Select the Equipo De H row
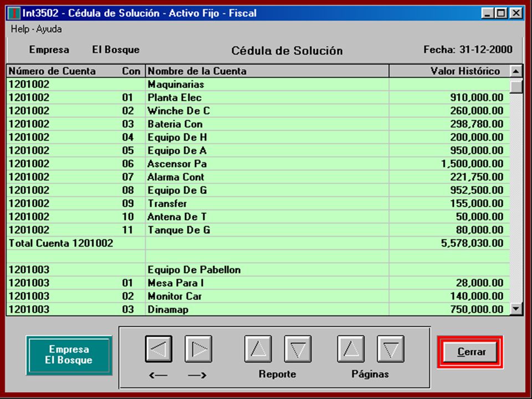Viewport: 532px width, 399px height. pyautogui.click(x=258, y=137)
